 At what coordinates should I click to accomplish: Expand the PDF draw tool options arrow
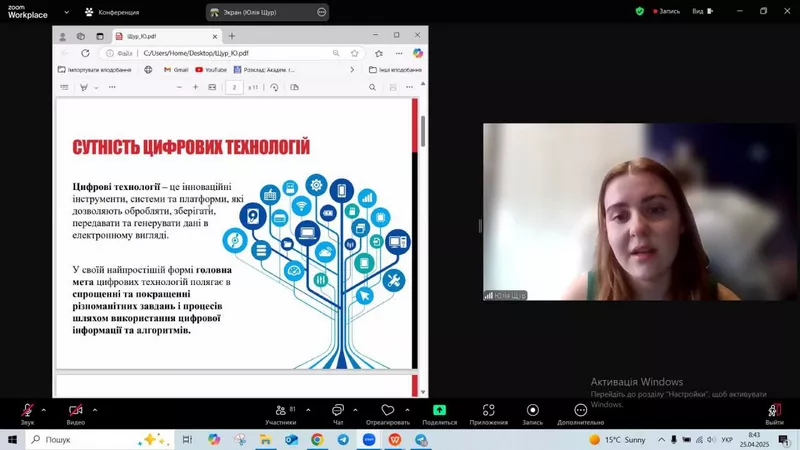pos(96,88)
